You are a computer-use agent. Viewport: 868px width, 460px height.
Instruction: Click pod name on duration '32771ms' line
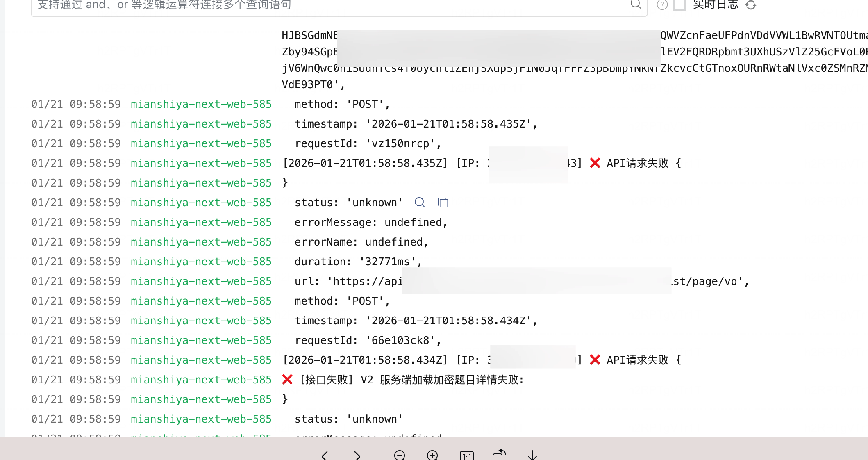(201, 262)
